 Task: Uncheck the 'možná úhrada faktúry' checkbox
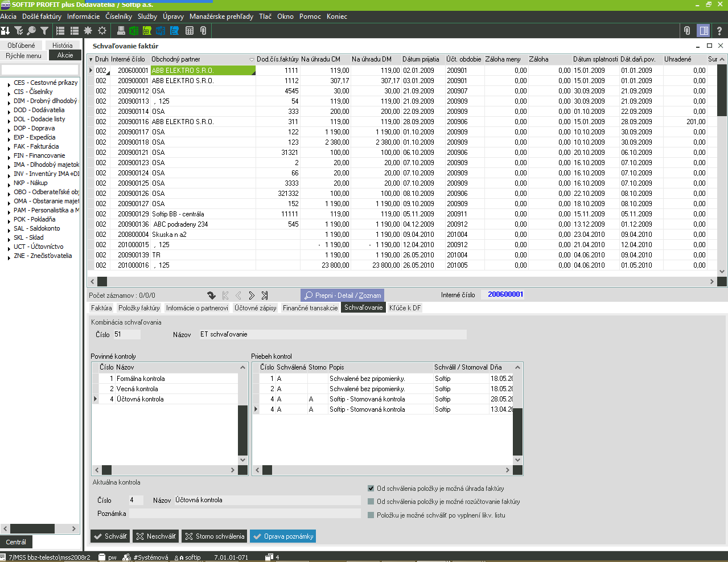(371, 489)
